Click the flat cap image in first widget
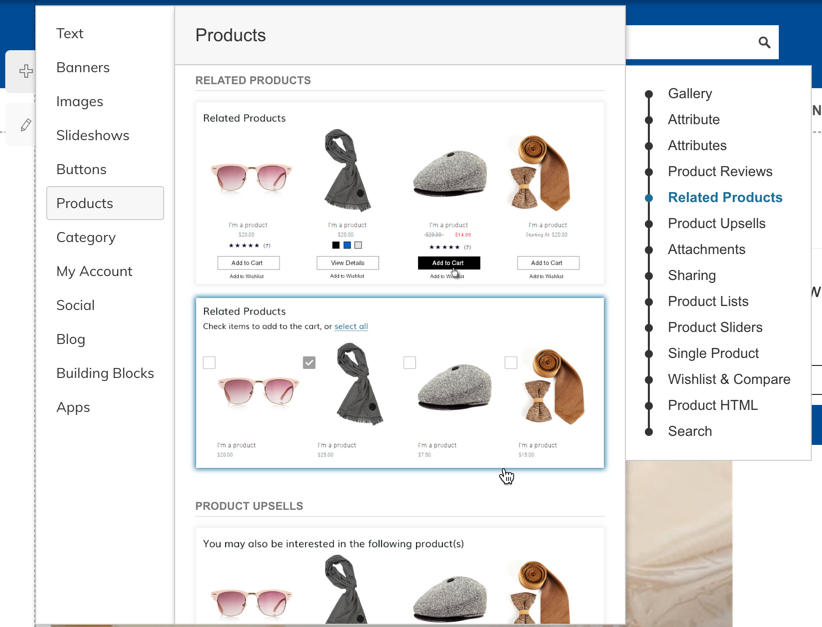Image resolution: width=822 pixels, height=627 pixels. [x=450, y=174]
